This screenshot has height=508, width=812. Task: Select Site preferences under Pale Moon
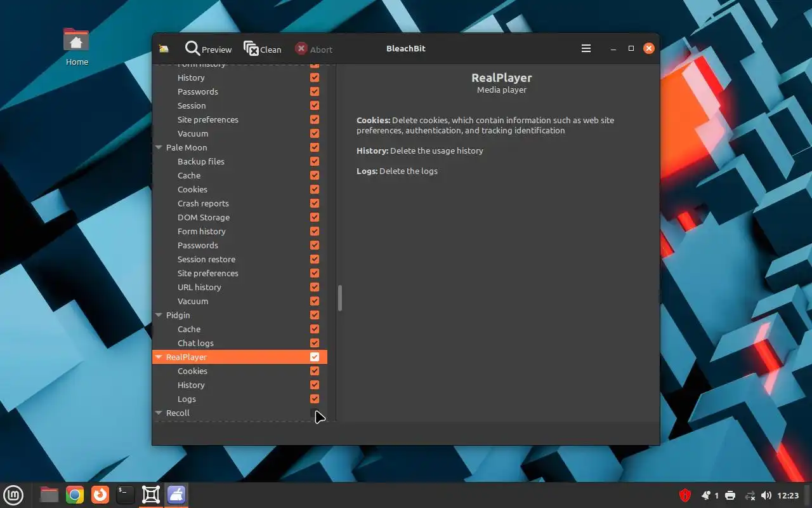(x=208, y=273)
